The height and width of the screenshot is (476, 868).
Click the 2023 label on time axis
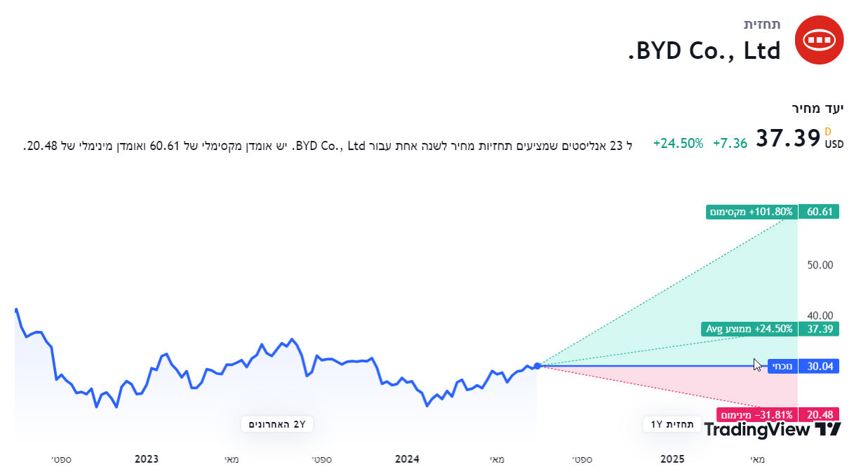coord(147,459)
